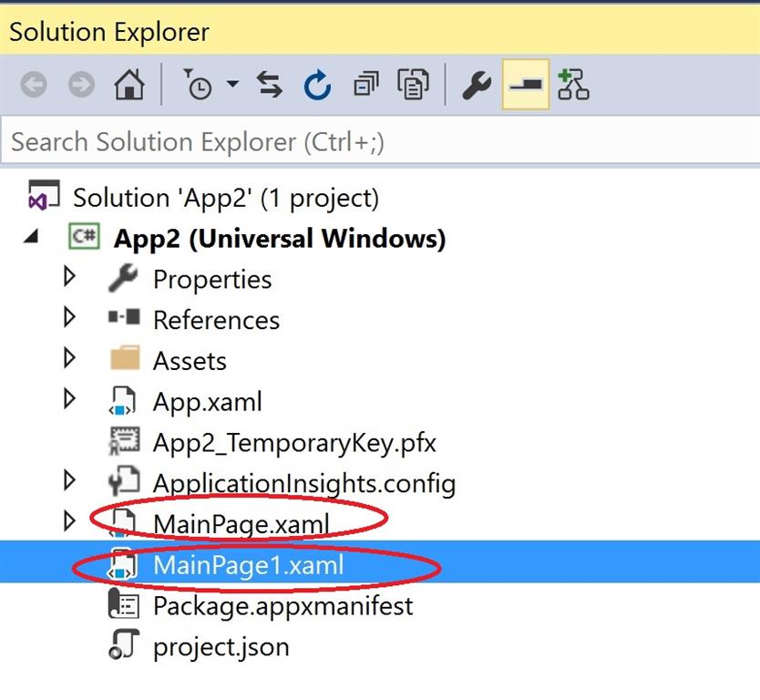Select ApplicationInsights.config file
The image size is (760, 700).
point(304,484)
